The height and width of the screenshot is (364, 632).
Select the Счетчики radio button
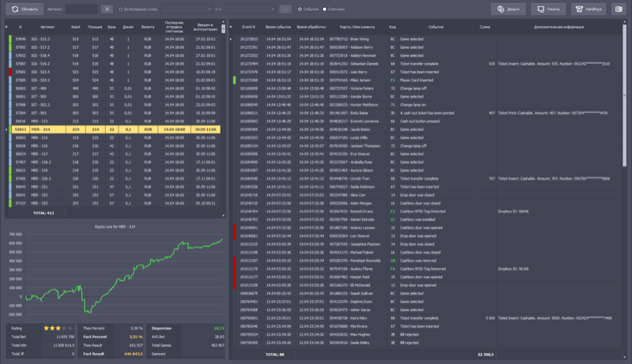click(x=324, y=9)
